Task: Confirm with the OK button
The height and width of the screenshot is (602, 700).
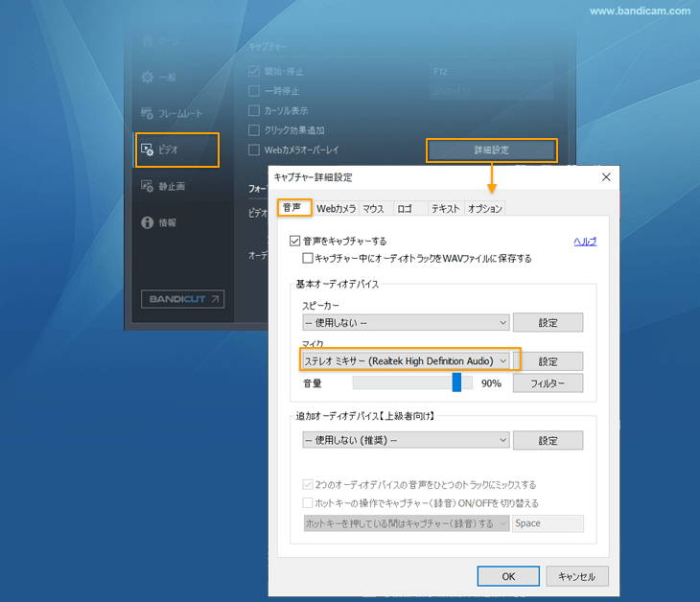Action: click(x=508, y=576)
